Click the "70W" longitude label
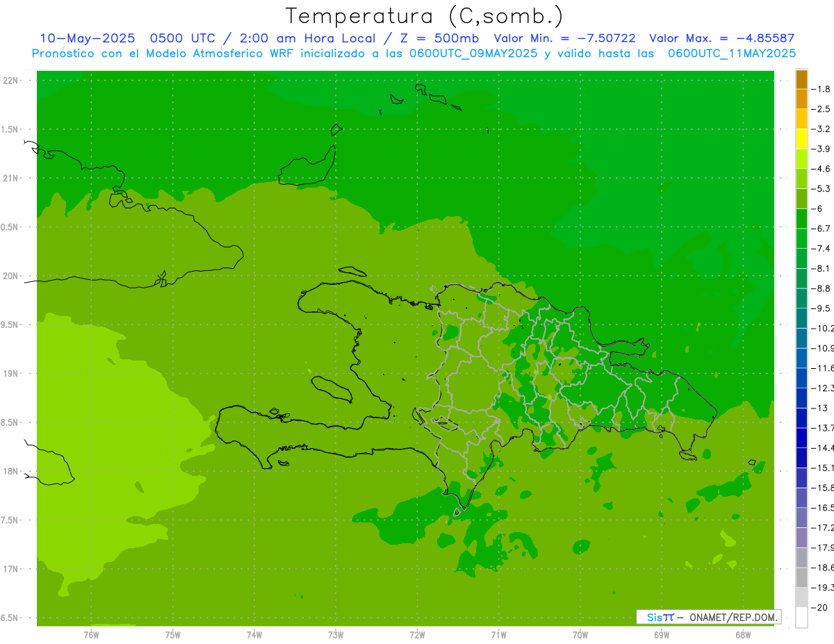 point(580,634)
